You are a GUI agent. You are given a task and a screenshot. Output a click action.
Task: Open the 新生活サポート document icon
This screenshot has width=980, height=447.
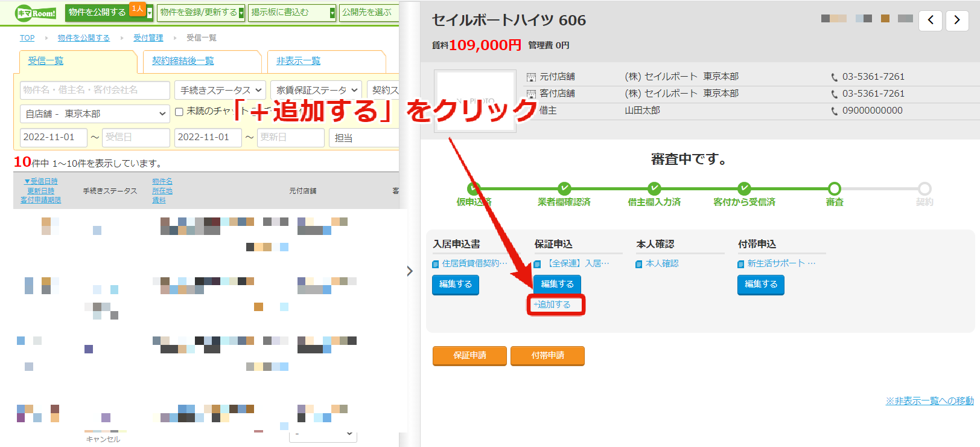pos(740,264)
